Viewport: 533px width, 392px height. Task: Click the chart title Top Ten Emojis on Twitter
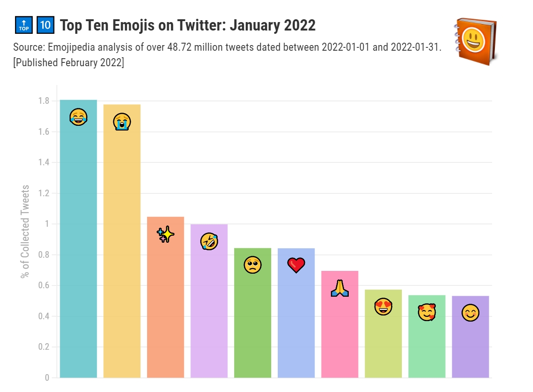188,25
